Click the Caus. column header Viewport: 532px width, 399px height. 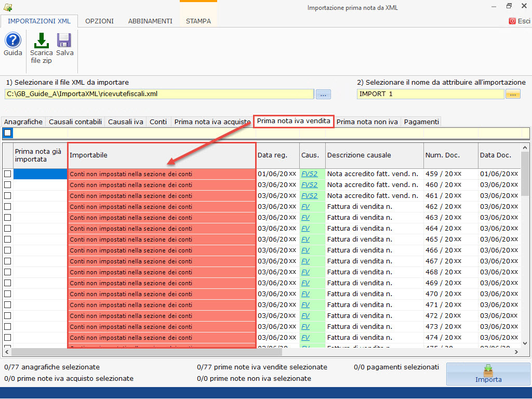312,155
